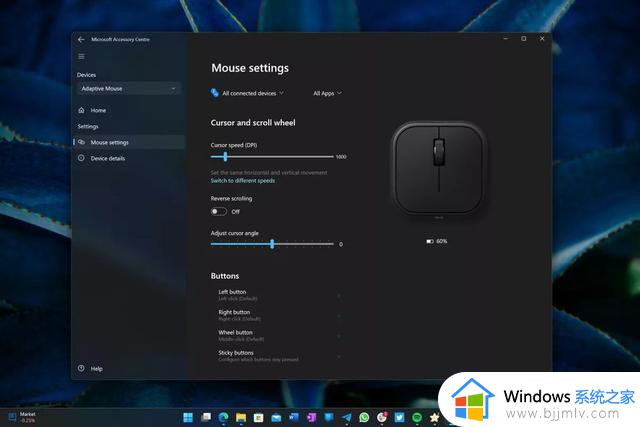The width and height of the screenshot is (640, 427).
Task: Click the Device details info icon
Action: coord(81,158)
